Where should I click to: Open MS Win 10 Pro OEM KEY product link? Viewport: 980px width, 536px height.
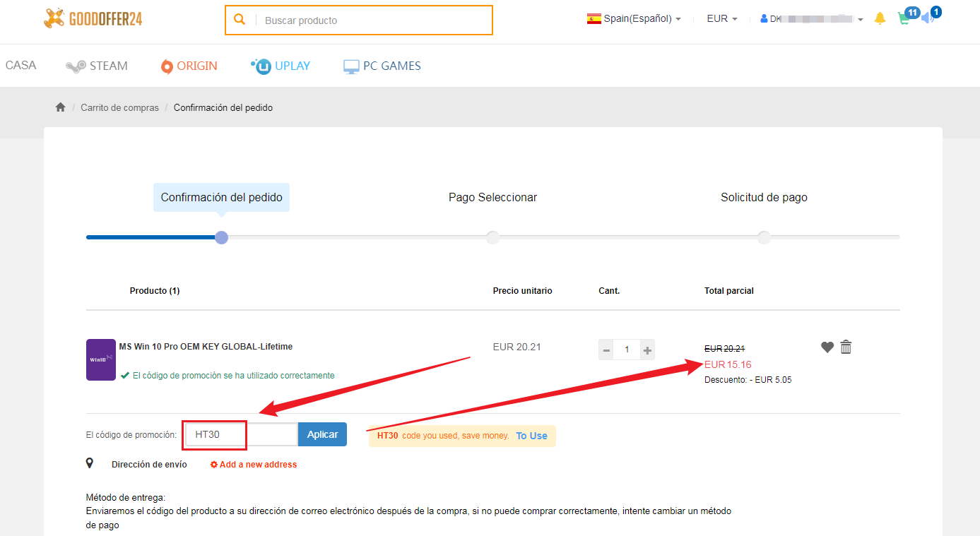[206, 347]
